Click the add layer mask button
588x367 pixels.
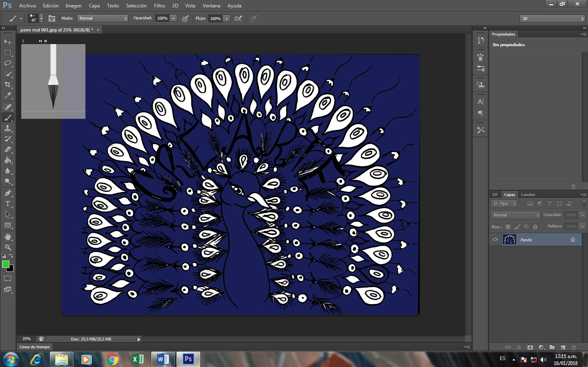tap(530, 347)
